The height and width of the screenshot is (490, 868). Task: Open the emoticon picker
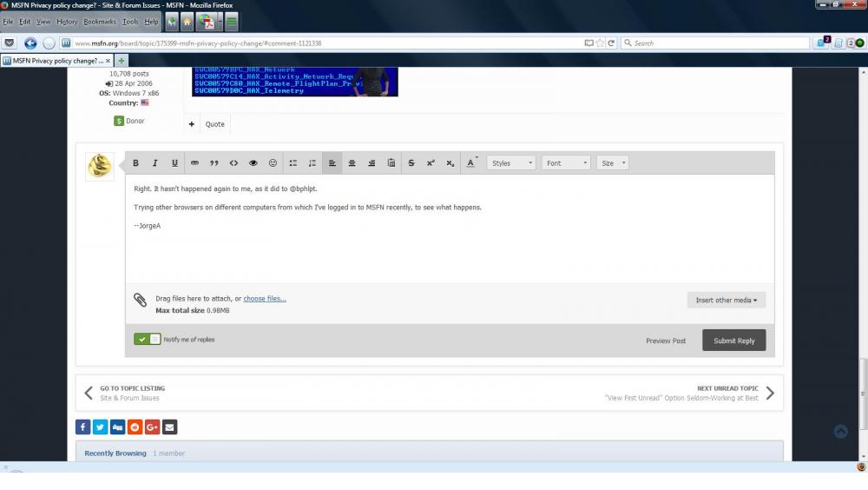pos(273,163)
